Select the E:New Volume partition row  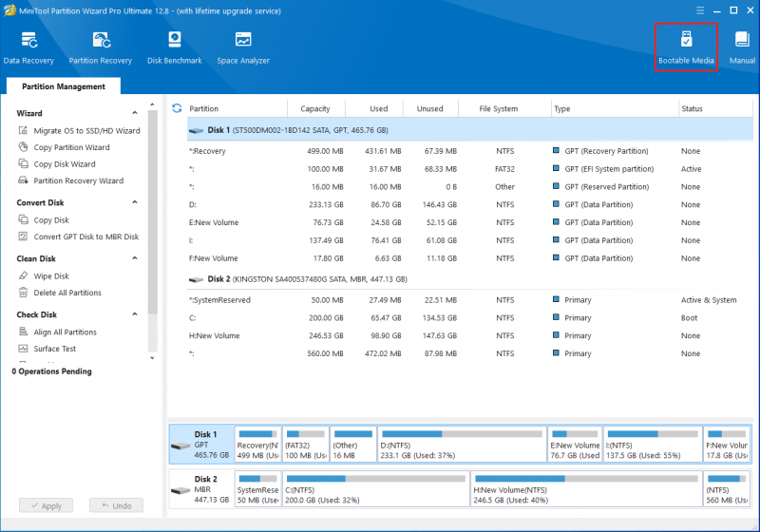click(469, 222)
